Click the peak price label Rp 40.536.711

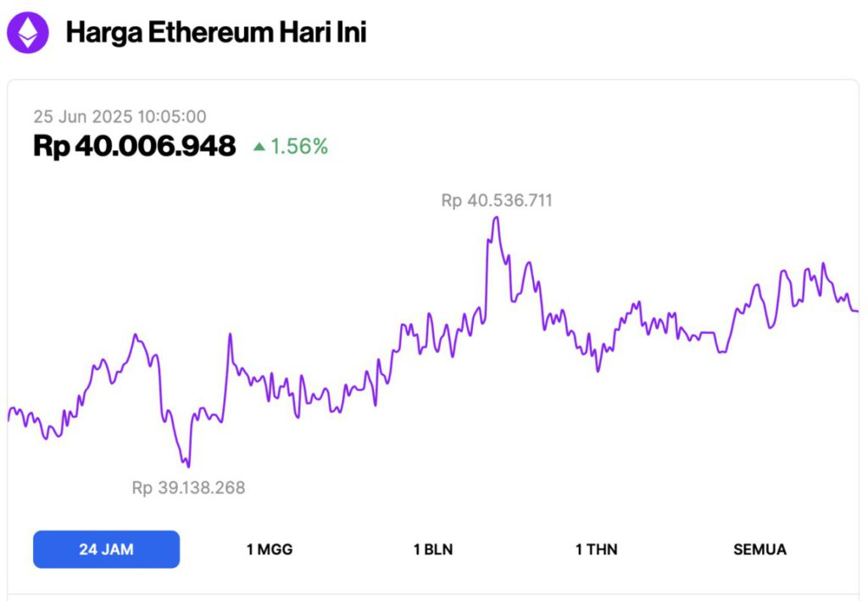coord(496,200)
